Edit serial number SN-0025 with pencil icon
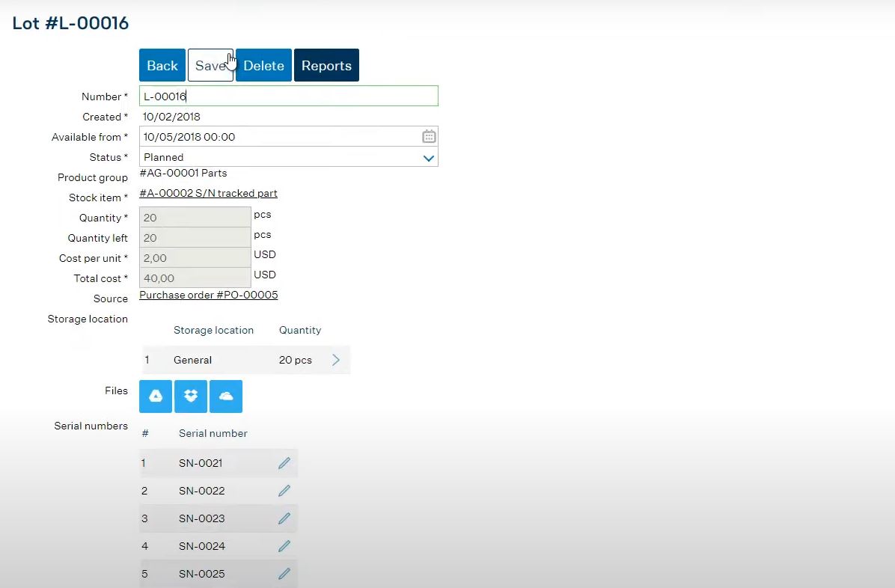Viewport: 895px width, 588px height. click(x=284, y=574)
